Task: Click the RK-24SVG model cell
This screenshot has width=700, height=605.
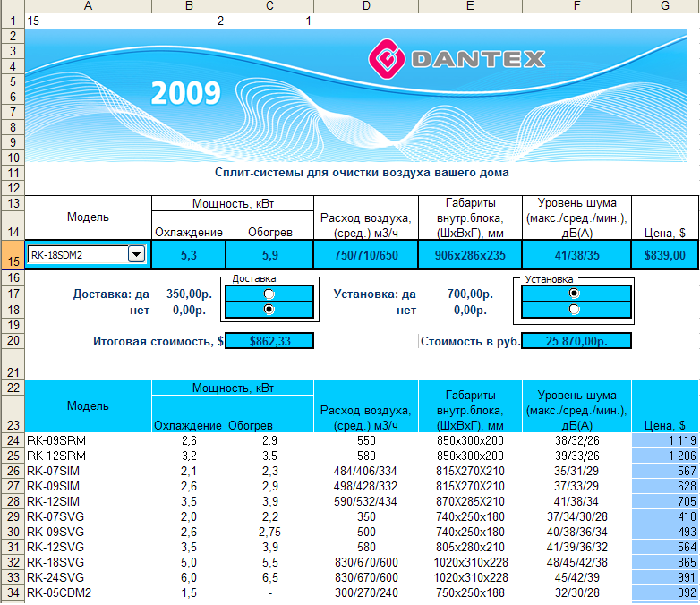Action: 88,577
